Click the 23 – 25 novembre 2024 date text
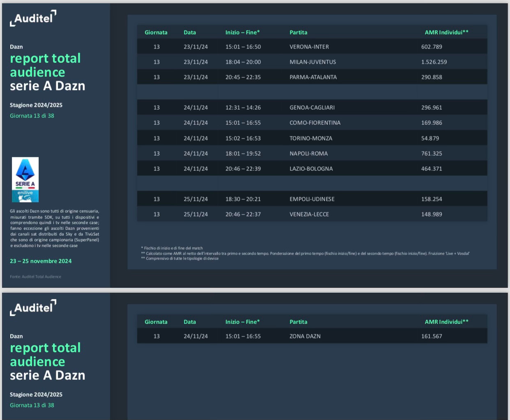510x420 pixels. [x=41, y=261]
